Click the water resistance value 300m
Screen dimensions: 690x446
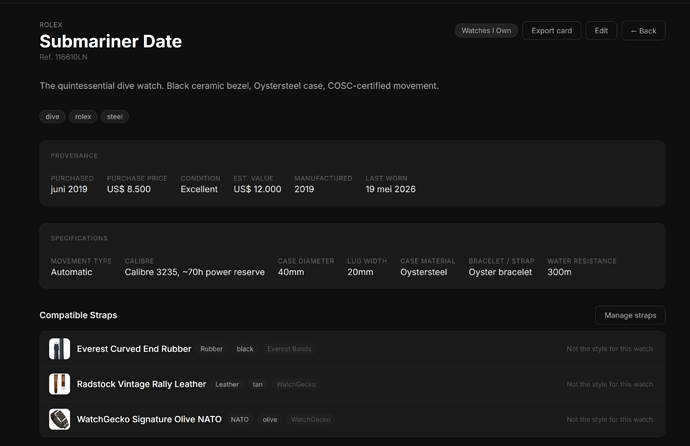point(559,272)
